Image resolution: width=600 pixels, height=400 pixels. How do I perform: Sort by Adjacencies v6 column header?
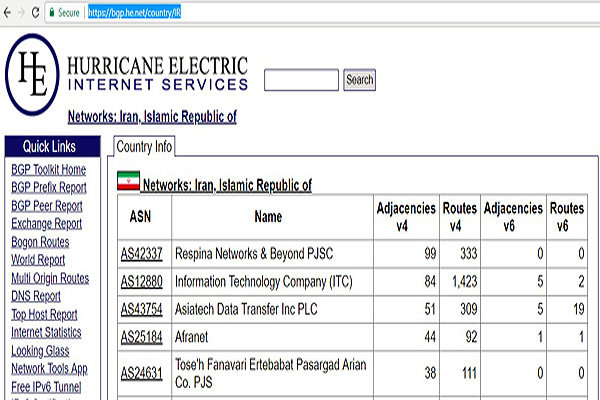pyautogui.click(x=513, y=217)
